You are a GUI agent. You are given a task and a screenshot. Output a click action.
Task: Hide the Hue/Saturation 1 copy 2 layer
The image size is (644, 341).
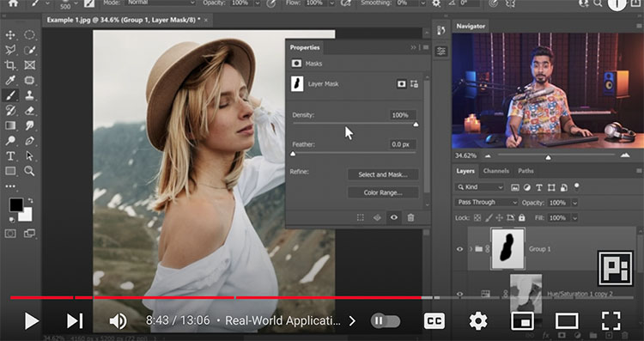(459, 294)
